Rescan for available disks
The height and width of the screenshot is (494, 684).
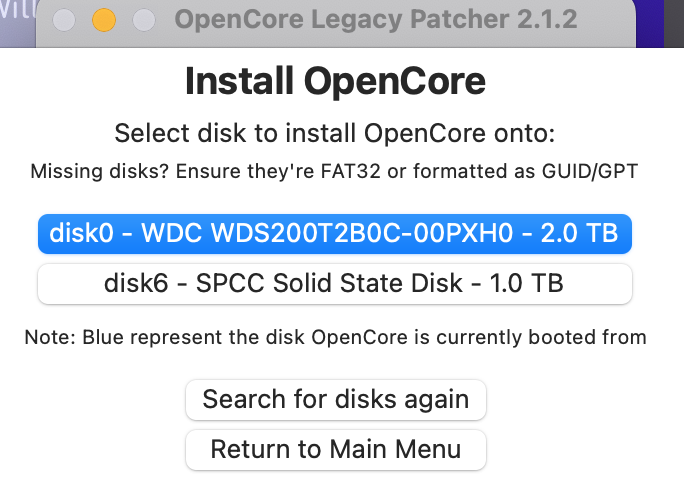pos(335,400)
